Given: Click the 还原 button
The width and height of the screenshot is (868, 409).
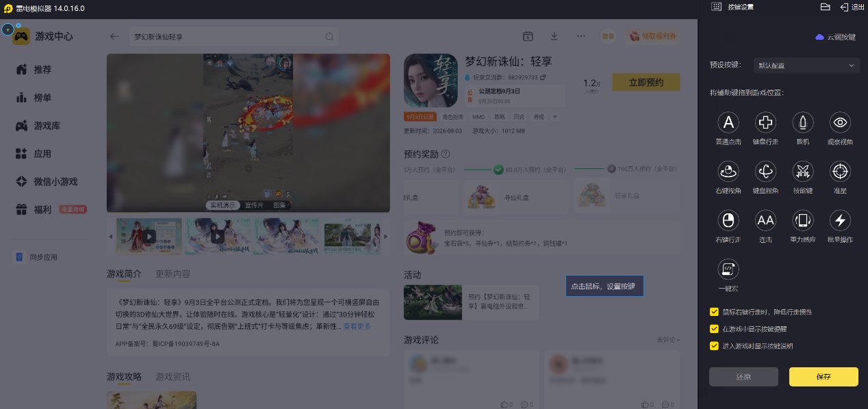Looking at the screenshot, I should [743, 377].
